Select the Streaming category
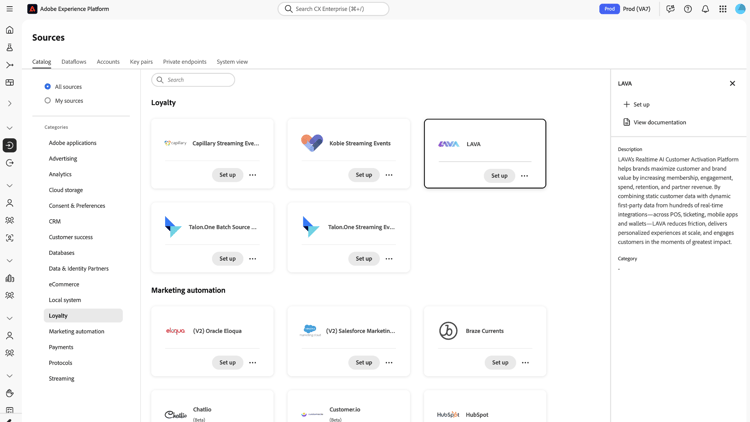 pyautogui.click(x=61, y=378)
